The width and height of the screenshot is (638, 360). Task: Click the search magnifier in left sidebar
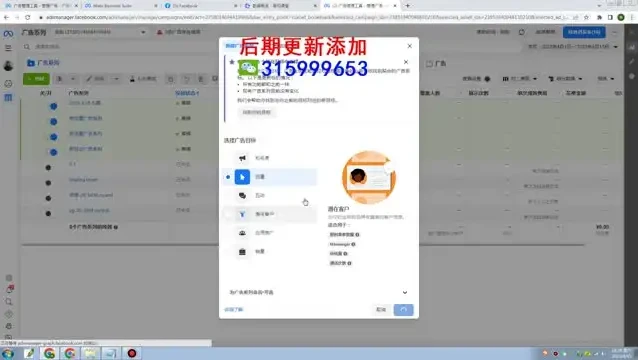pos(9,302)
